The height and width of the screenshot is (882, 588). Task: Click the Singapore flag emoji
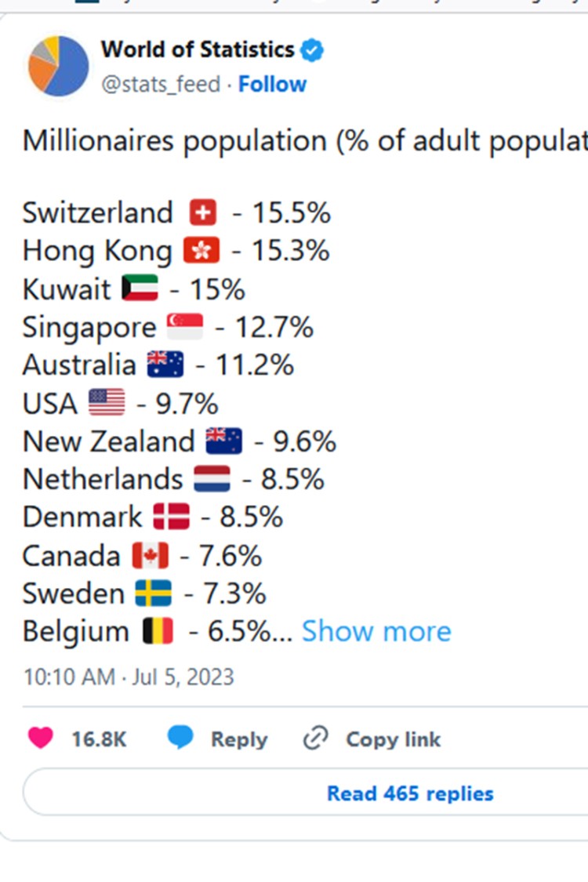[x=185, y=327]
